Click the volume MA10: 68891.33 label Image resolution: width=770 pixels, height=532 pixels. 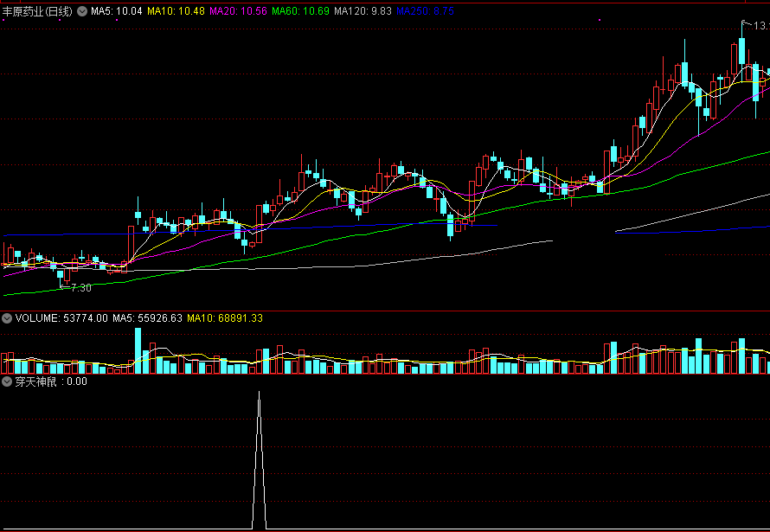[225, 318]
